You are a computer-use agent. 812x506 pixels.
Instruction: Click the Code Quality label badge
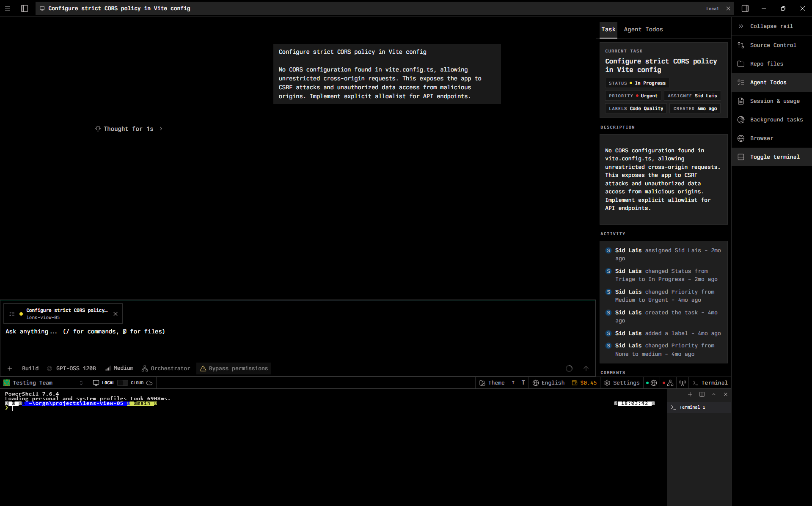636,109
